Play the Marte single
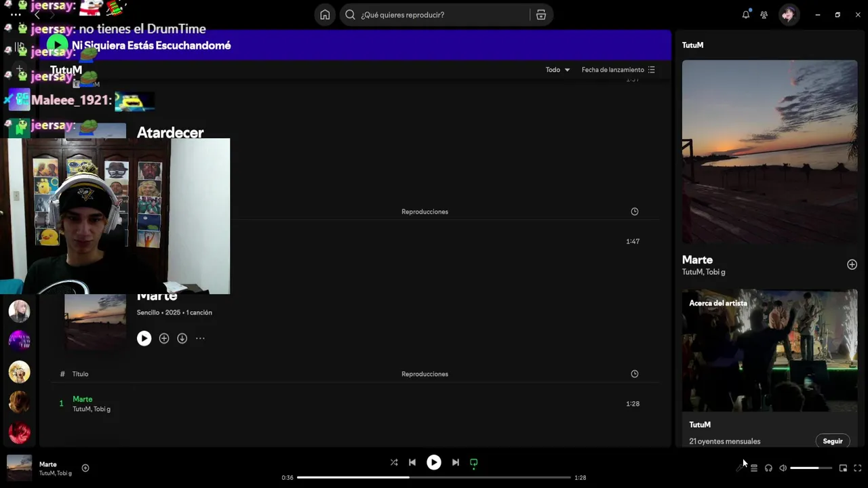868x488 pixels. click(144, 338)
